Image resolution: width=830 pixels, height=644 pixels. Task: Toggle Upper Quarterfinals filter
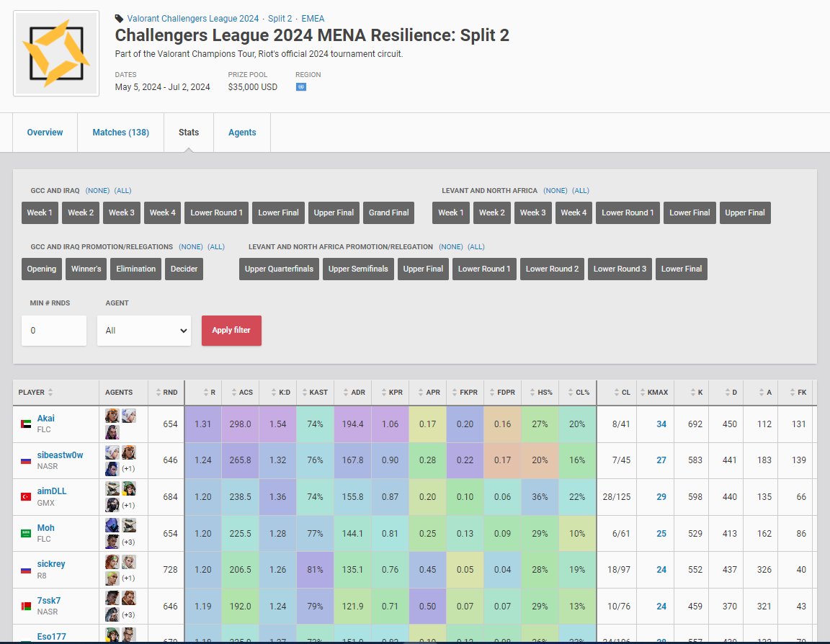pos(279,269)
